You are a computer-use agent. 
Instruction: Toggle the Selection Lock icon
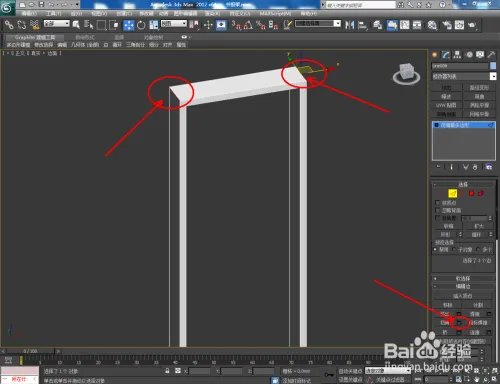coord(167,371)
